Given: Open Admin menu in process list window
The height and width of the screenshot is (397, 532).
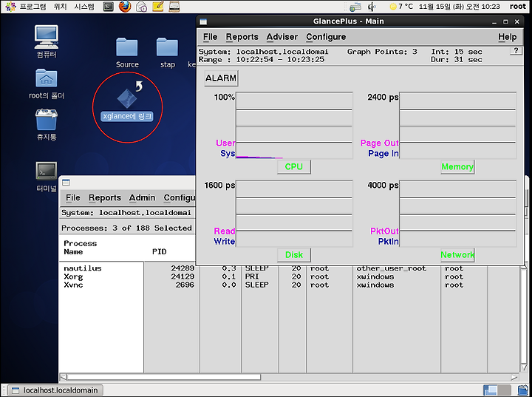Looking at the screenshot, I should [x=142, y=197].
